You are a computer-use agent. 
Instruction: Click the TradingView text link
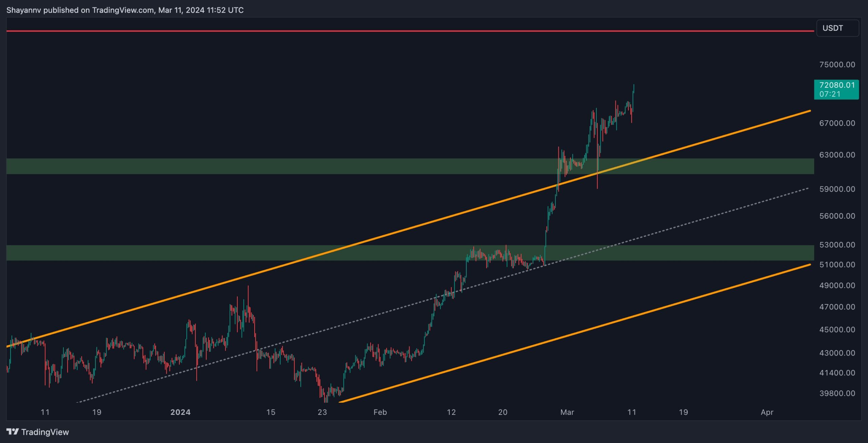[x=45, y=432]
